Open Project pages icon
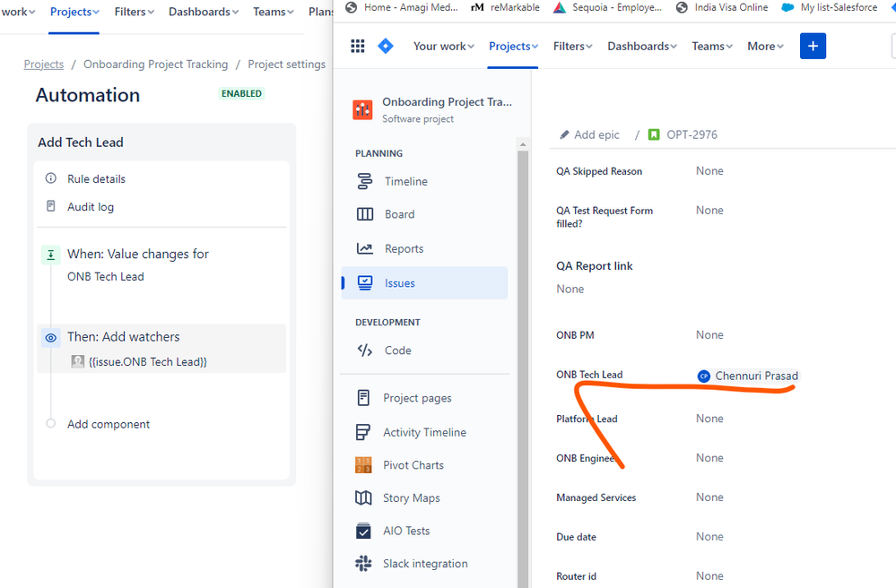 click(363, 397)
